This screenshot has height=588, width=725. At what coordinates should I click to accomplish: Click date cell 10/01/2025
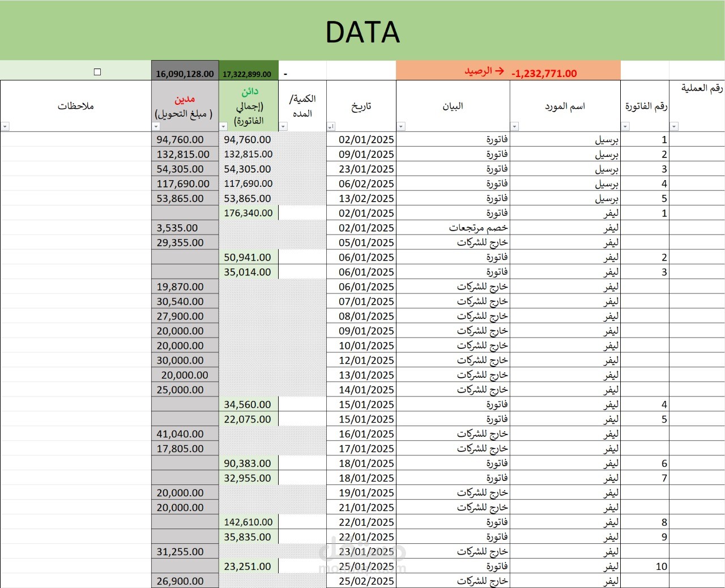click(361, 346)
